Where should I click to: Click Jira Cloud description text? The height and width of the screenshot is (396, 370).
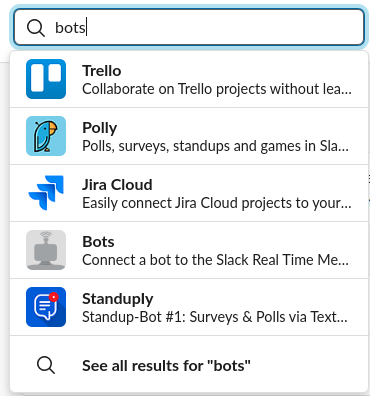217,203
